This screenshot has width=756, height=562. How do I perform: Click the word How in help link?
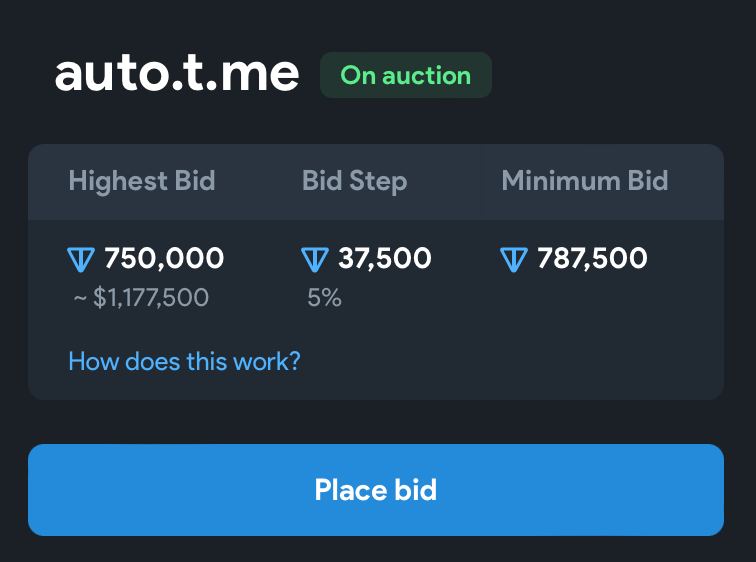point(94,361)
